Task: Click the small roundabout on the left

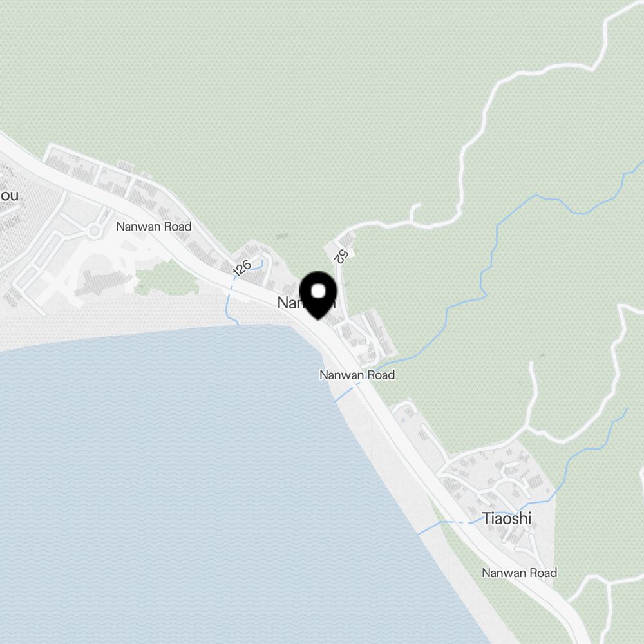Action: pyautogui.click(x=95, y=231)
